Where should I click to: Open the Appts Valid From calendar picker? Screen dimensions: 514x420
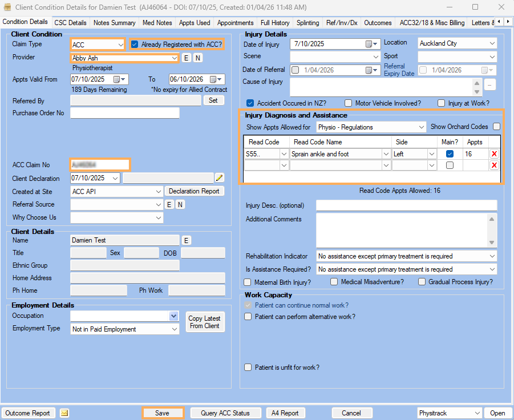click(x=120, y=79)
